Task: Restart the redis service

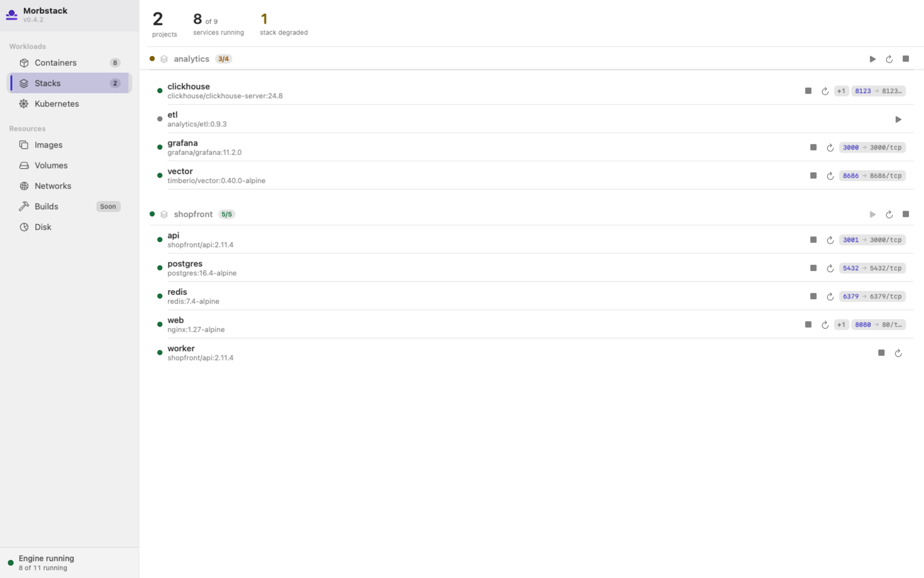Action: tap(830, 297)
